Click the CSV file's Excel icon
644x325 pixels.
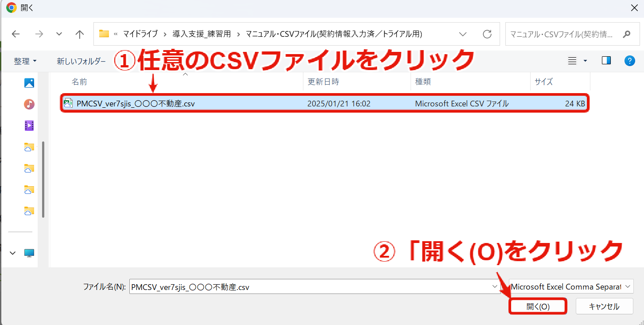(68, 103)
